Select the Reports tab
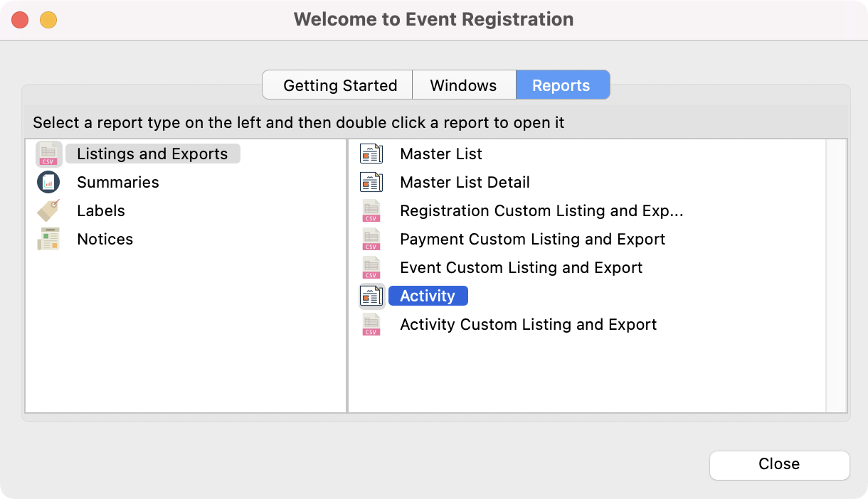868x499 pixels. point(561,85)
